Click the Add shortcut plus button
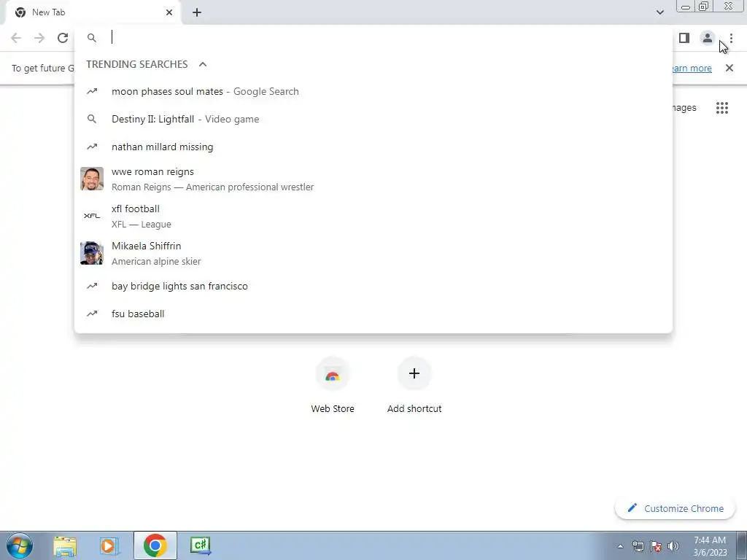 click(414, 373)
